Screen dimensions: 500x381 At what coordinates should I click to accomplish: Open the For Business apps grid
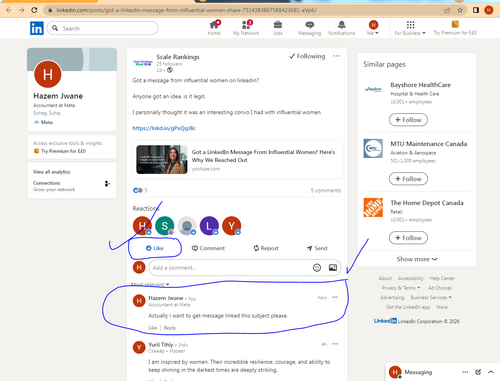click(x=410, y=28)
